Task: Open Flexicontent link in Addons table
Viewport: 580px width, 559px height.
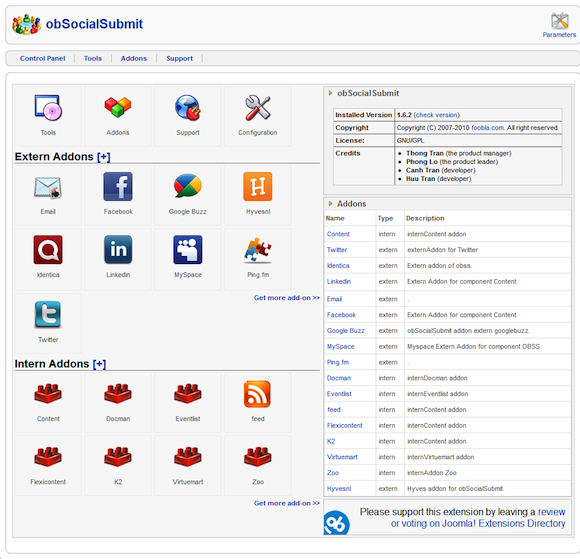Action: (344, 426)
